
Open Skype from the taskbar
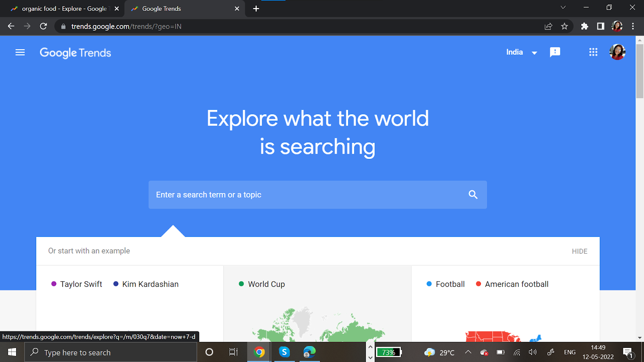[284, 352]
